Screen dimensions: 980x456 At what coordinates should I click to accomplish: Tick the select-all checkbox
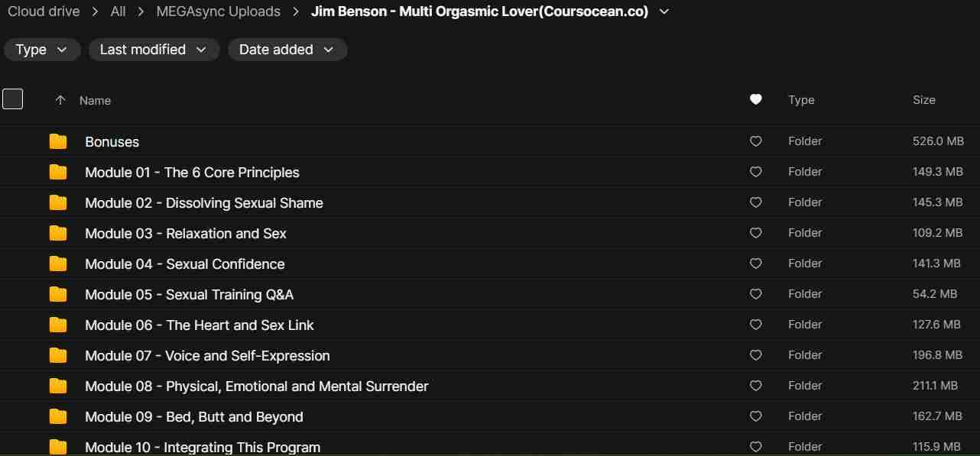pos(13,99)
